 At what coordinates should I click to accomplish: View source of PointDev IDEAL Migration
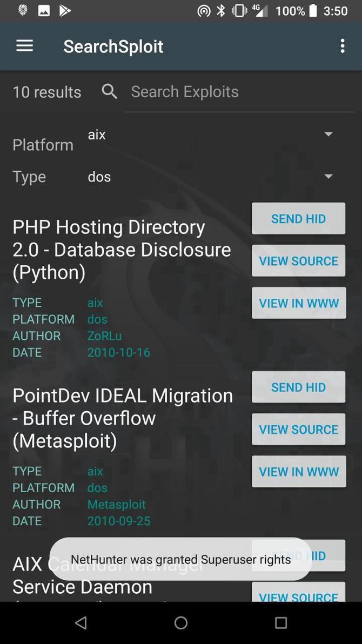(x=298, y=429)
